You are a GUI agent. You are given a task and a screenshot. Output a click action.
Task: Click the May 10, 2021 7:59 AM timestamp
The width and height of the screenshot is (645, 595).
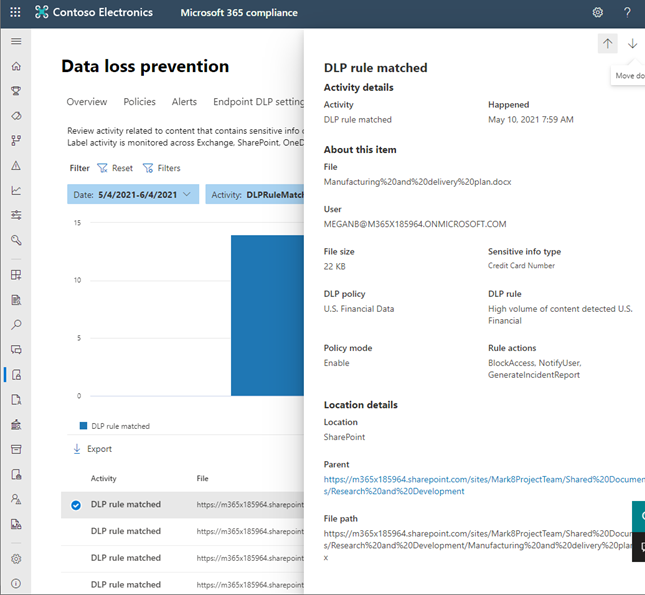[x=531, y=120]
